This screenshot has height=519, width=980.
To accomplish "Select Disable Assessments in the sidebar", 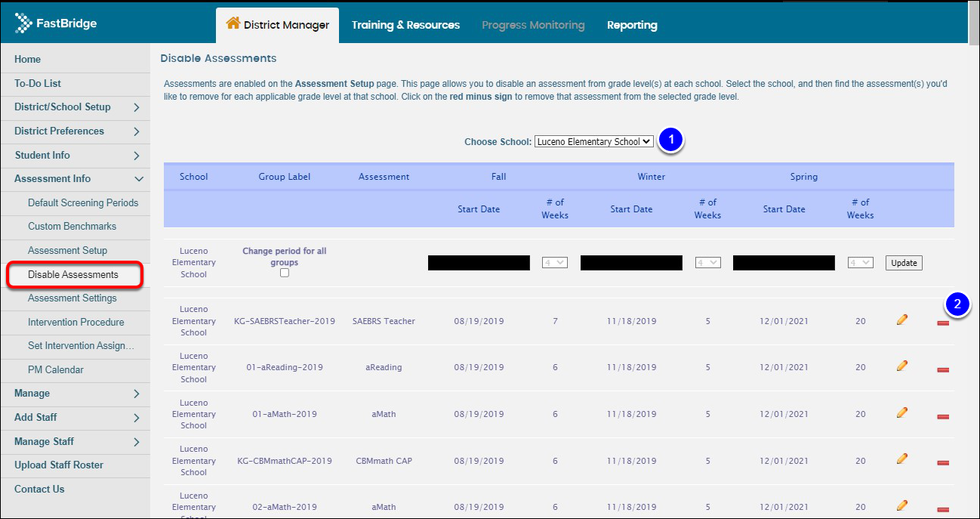I will 74,275.
